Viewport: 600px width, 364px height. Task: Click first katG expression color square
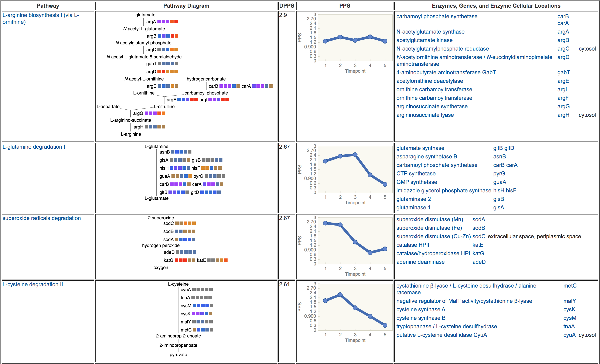click(177, 260)
